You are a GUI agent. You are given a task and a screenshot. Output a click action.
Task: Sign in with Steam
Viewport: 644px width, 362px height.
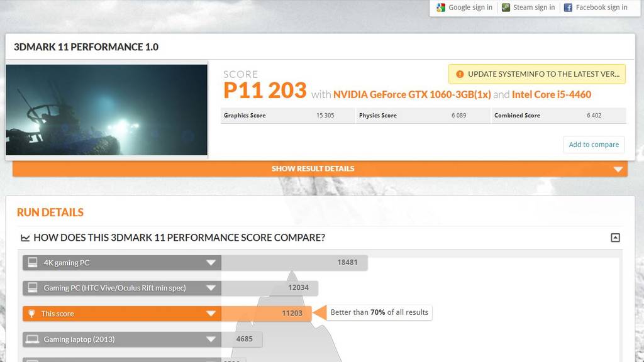click(x=528, y=8)
